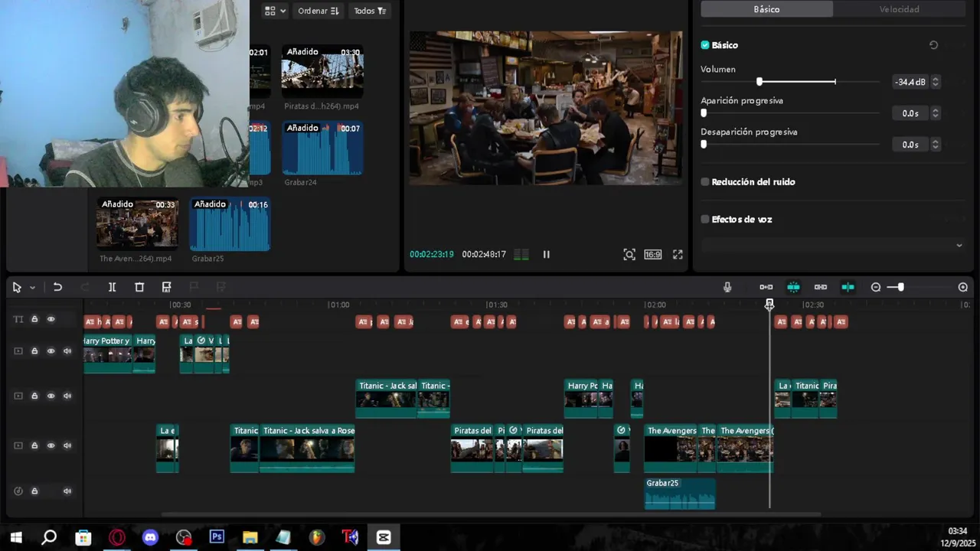This screenshot has height=551, width=980.
Task: Click the text track type icon
Action: coord(18,319)
